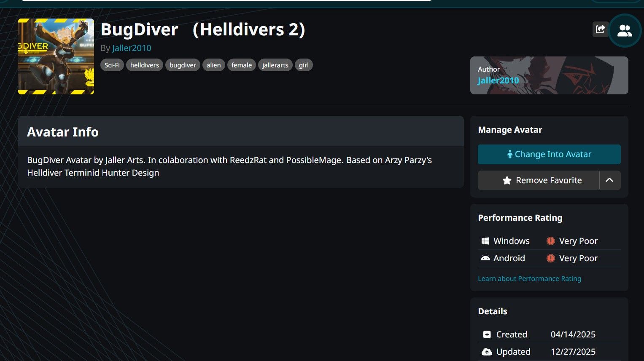Click the Updated cloud upload icon
Screen dimensions: 644x361
tap(487, 352)
